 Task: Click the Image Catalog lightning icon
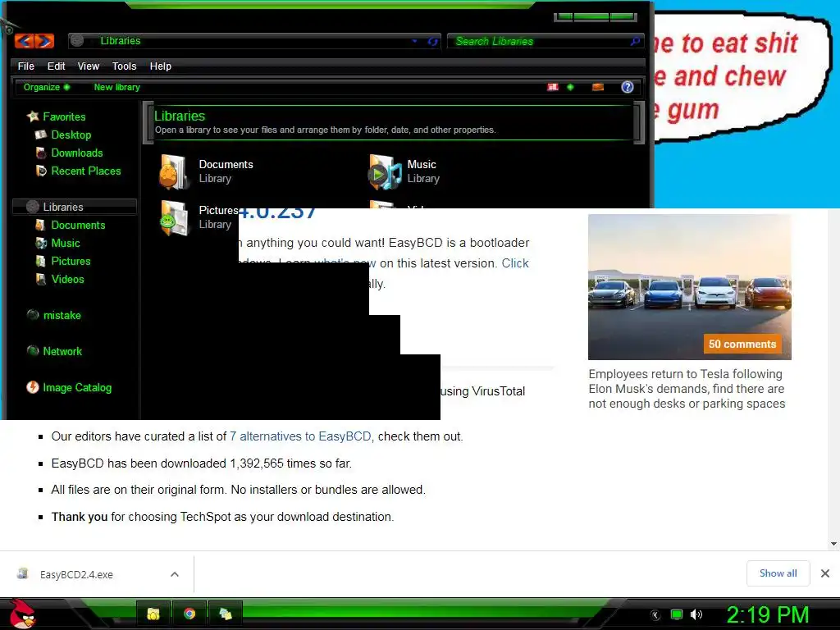[32, 387]
